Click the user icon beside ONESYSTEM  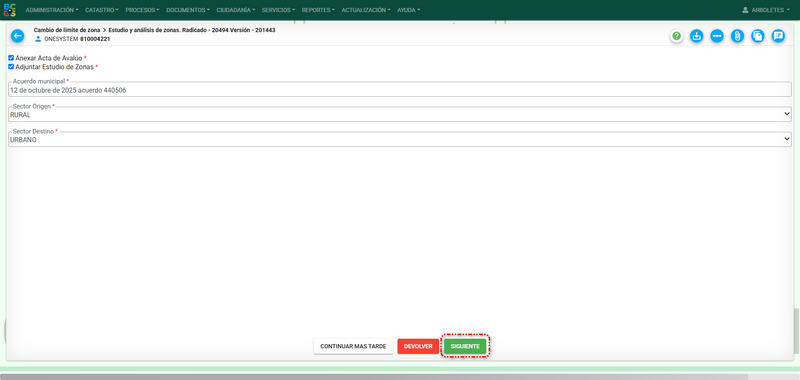click(38, 39)
